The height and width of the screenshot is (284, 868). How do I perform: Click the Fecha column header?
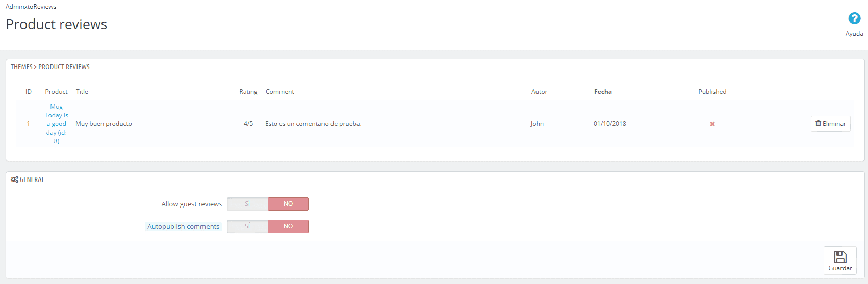click(603, 92)
